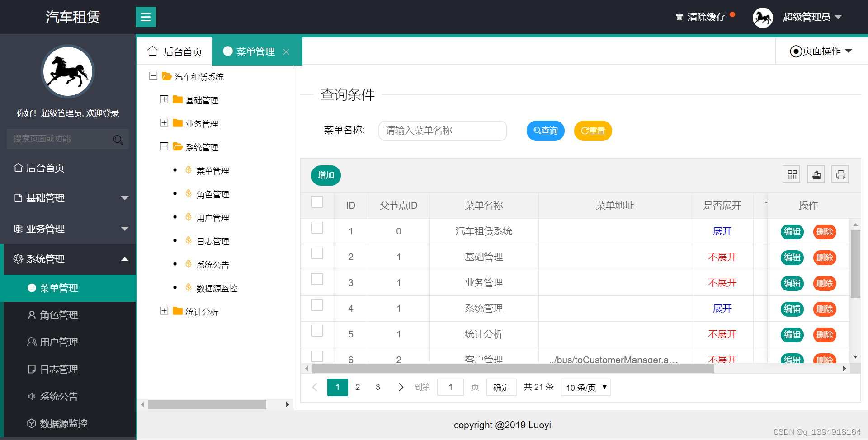The width and height of the screenshot is (868, 440).
Task: Click the 系统公告 speaker icon in sidebar
Action: (31, 396)
